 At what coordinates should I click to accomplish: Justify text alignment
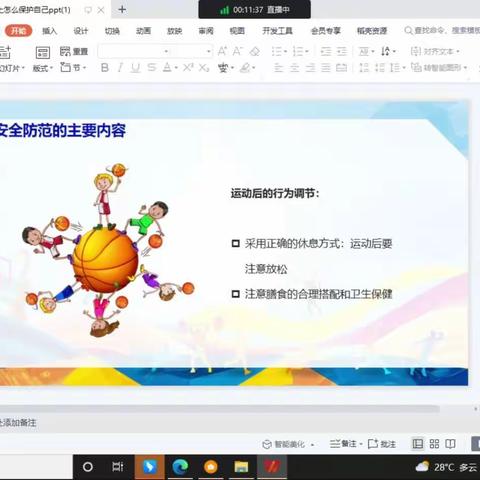pyautogui.click(x=326, y=68)
